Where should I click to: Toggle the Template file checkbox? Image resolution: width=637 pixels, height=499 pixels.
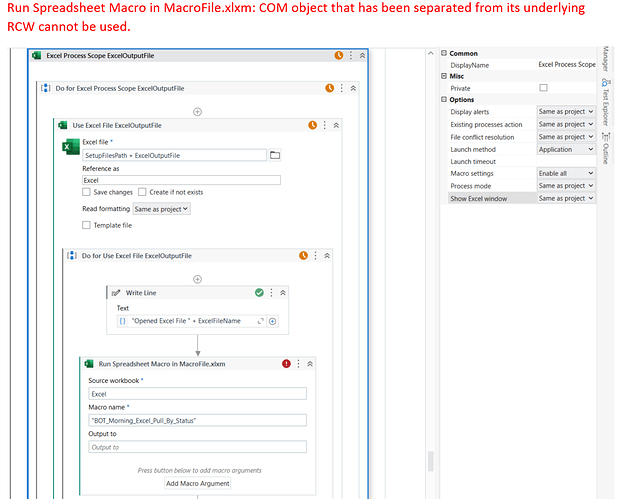[x=86, y=225]
